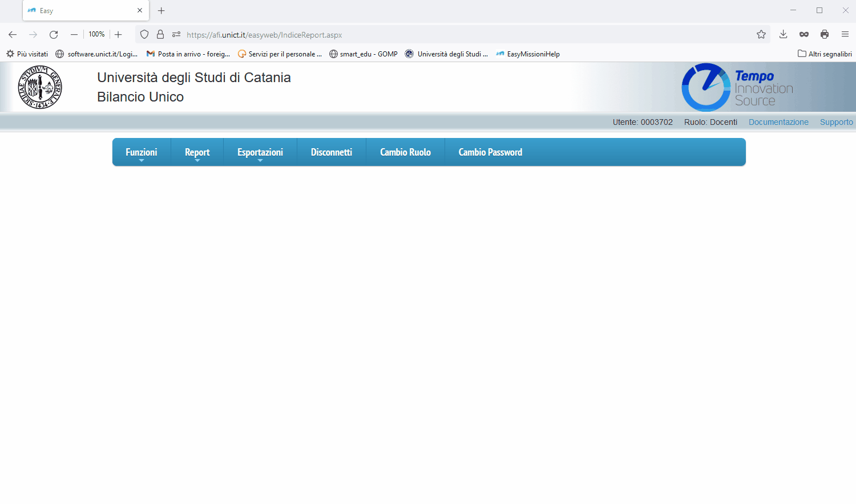Open the Firefox application menu
Screen dimensions: 856x504
pos(845,35)
